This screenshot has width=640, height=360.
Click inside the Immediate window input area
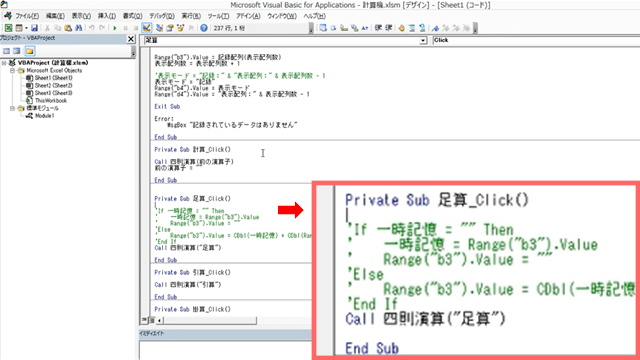(225, 350)
